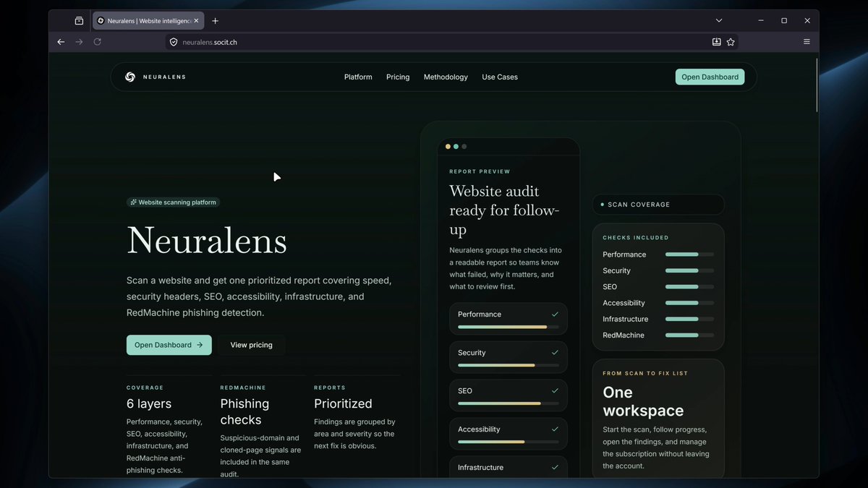Open the Use Cases nav item
This screenshot has width=868, height=488.
[500, 77]
